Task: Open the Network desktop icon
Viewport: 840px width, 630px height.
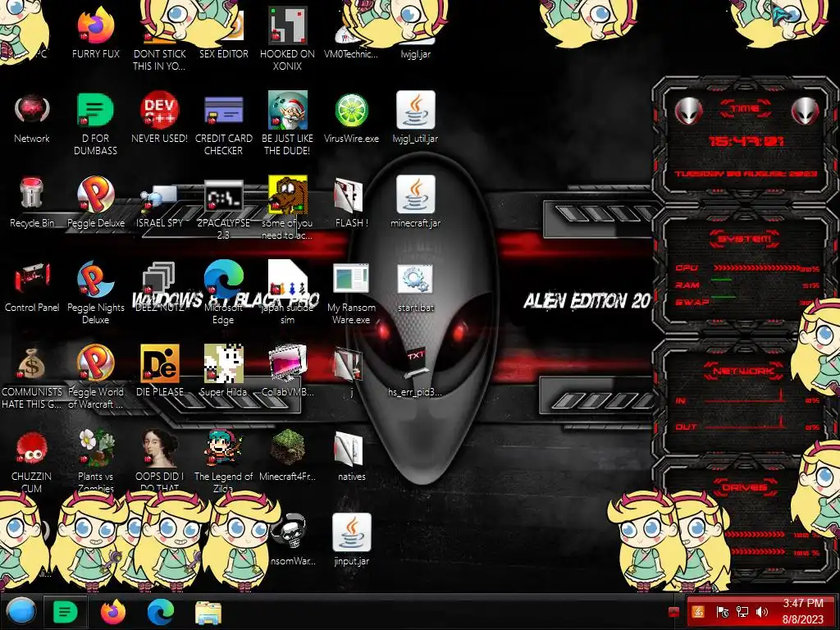Action: point(32,111)
